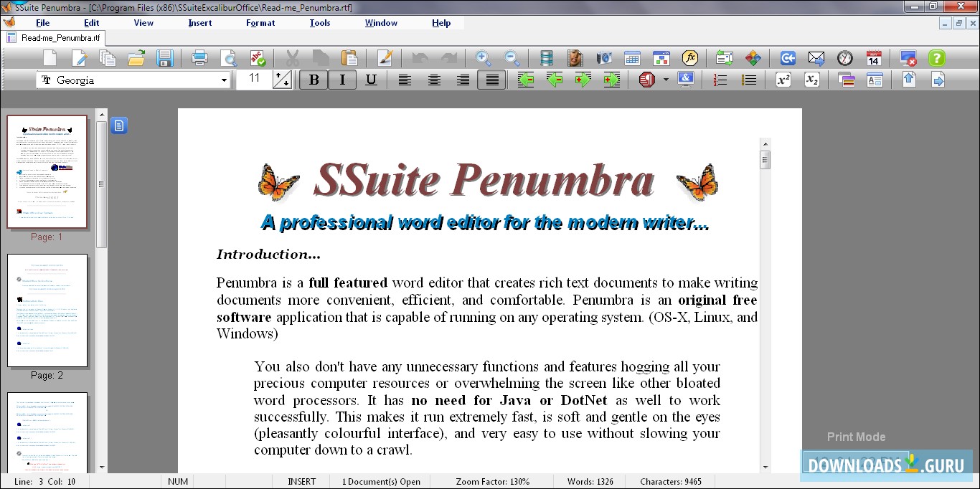The height and width of the screenshot is (489, 980).
Task: Click the green Help button
Action: [x=937, y=58]
